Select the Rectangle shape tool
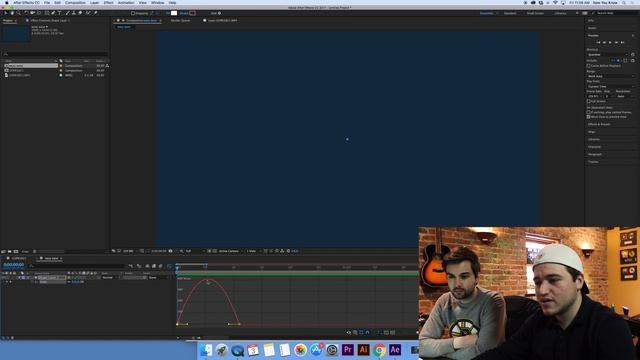Image resolution: width=640 pixels, height=360 pixels. (x=47, y=13)
